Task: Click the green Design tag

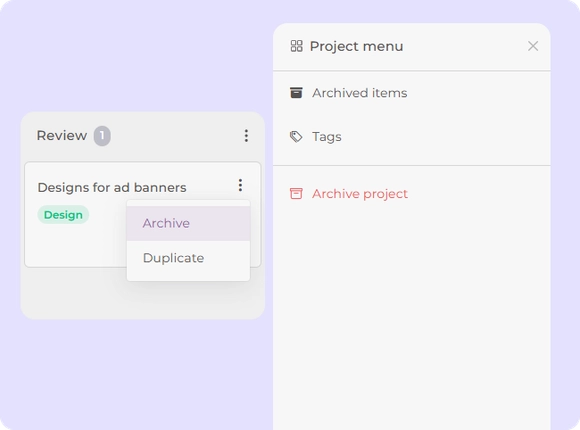Action: (x=63, y=215)
